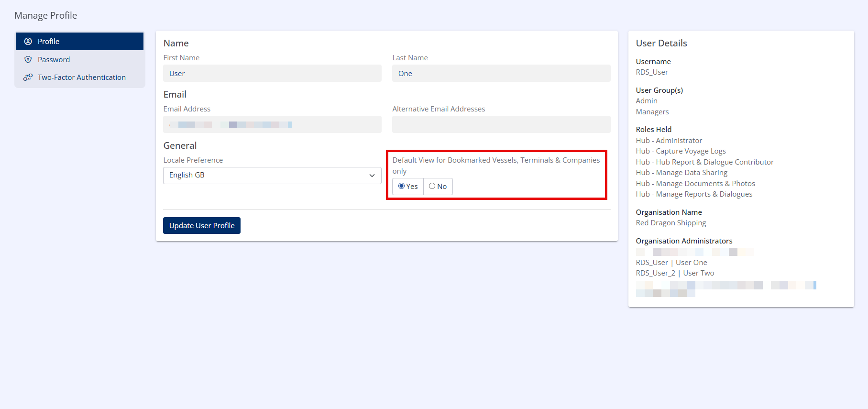Click the Update User Profile button
The width and height of the screenshot is (868, 409).
point(202,225)
